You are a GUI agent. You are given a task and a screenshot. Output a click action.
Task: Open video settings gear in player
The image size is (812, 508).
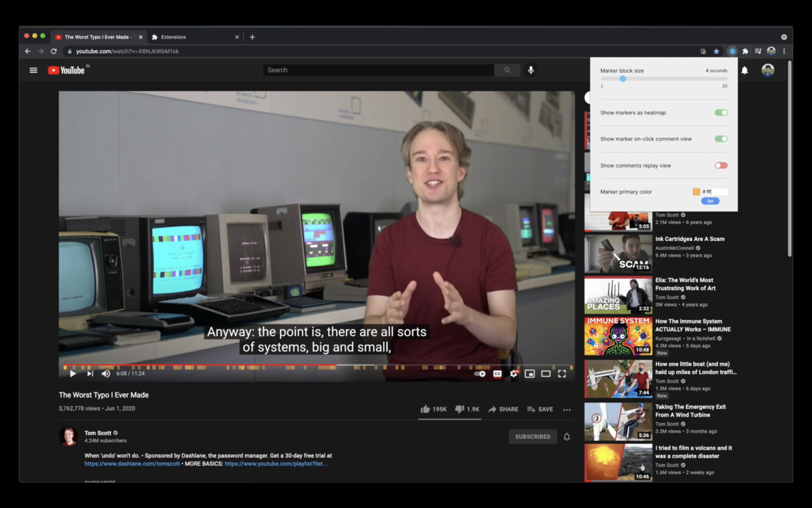[x=514, y=374]
